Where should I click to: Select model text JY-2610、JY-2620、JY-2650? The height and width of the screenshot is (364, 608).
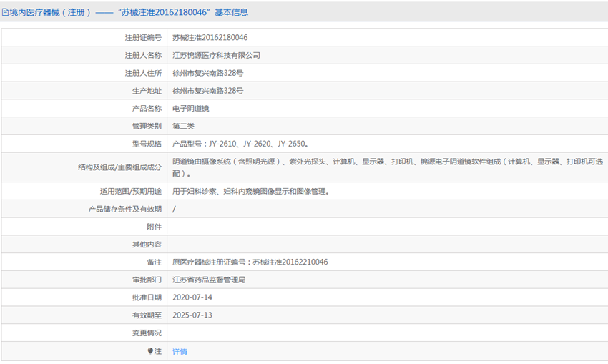[x=258, y=144]
